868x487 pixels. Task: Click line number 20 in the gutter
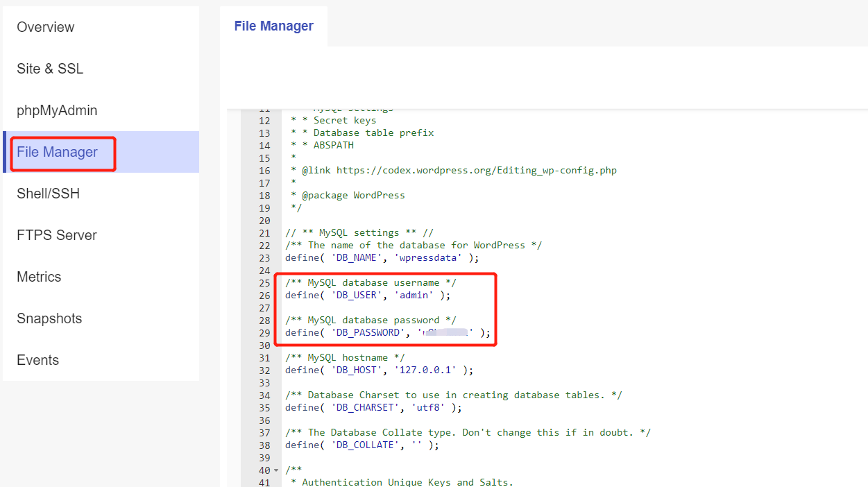pos(264,221)
